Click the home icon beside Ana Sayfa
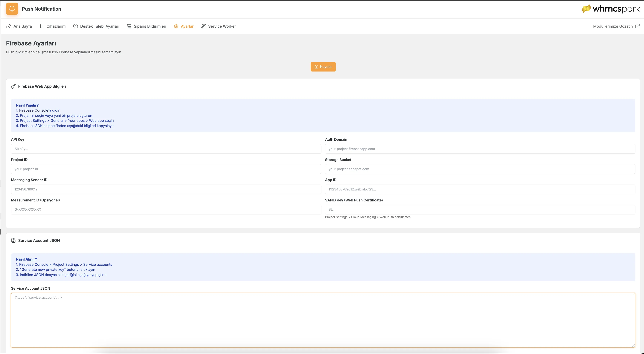This screenshot has width=644, height=354. tap(9, 26)
